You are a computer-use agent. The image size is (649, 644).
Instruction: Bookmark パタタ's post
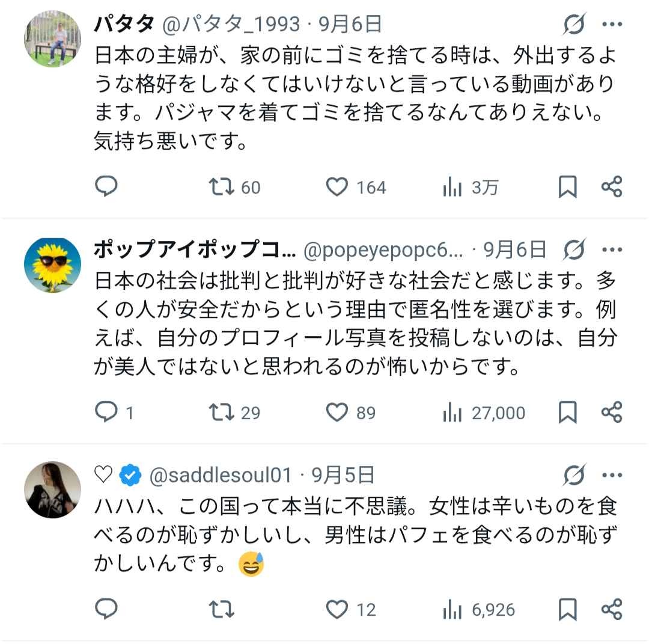[x=567, y=187]
